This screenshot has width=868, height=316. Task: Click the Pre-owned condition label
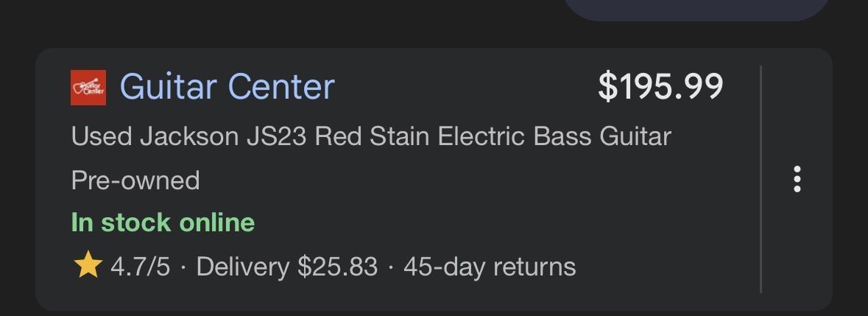[135, 180]
